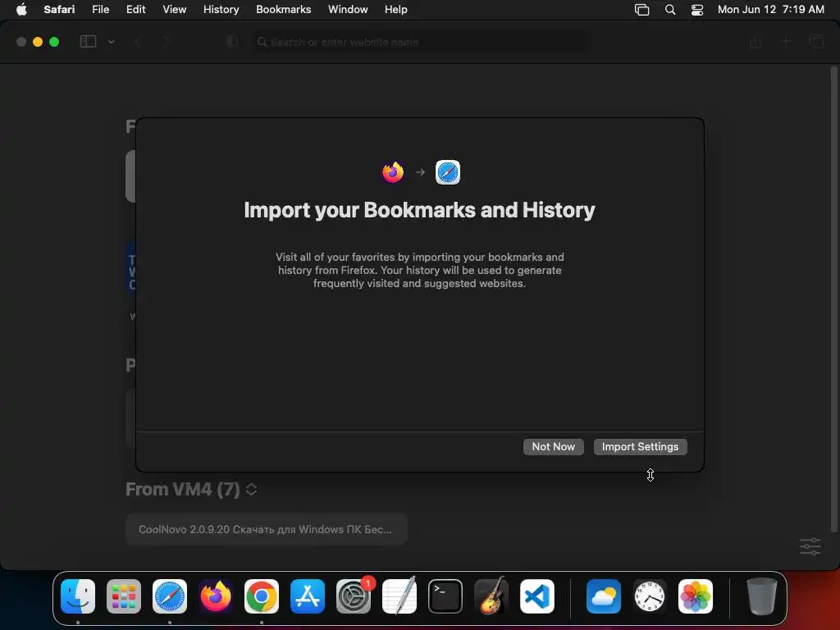
Task: Click the green full screen window button
Action: click(x=54, y=42)
